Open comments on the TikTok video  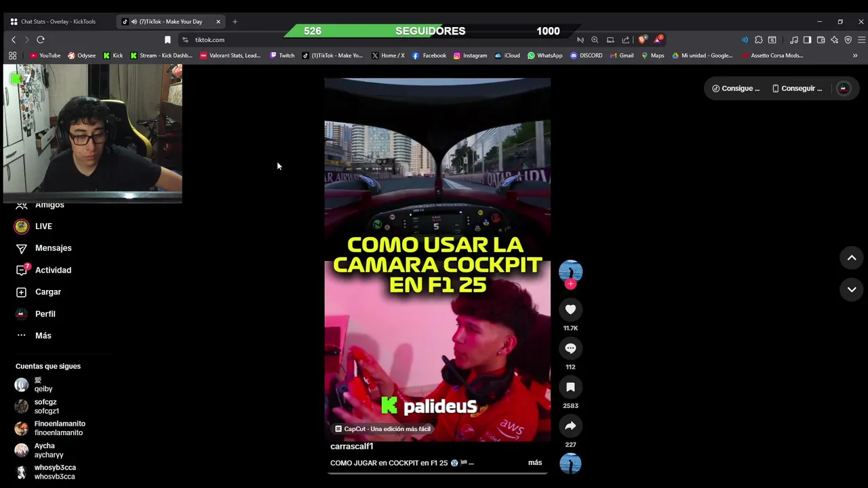(570, 348)
